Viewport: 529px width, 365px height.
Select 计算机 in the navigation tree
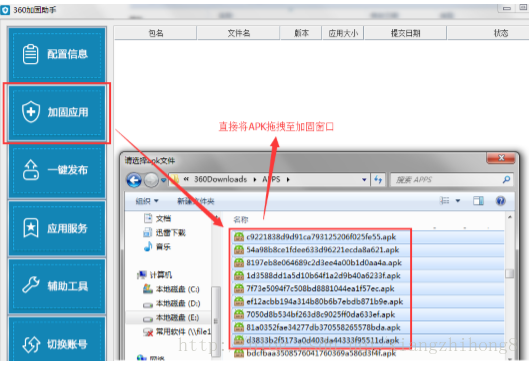(155, 275)
